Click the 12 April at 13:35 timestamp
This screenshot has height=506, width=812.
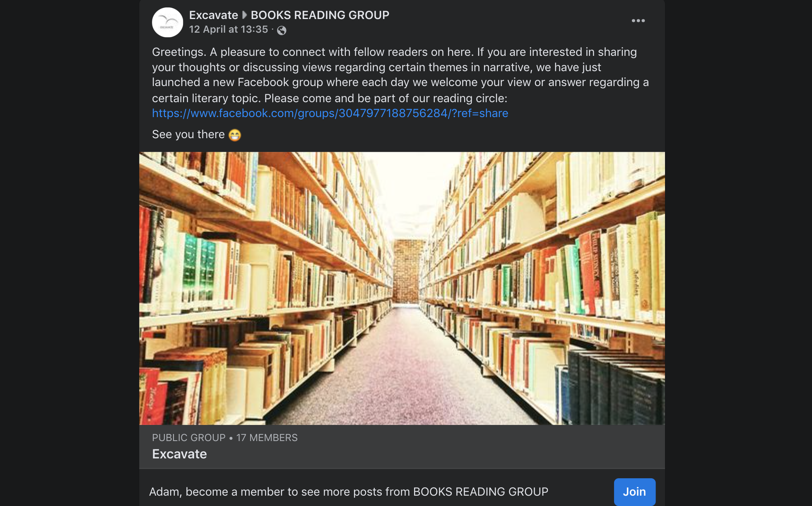point(229,29)
